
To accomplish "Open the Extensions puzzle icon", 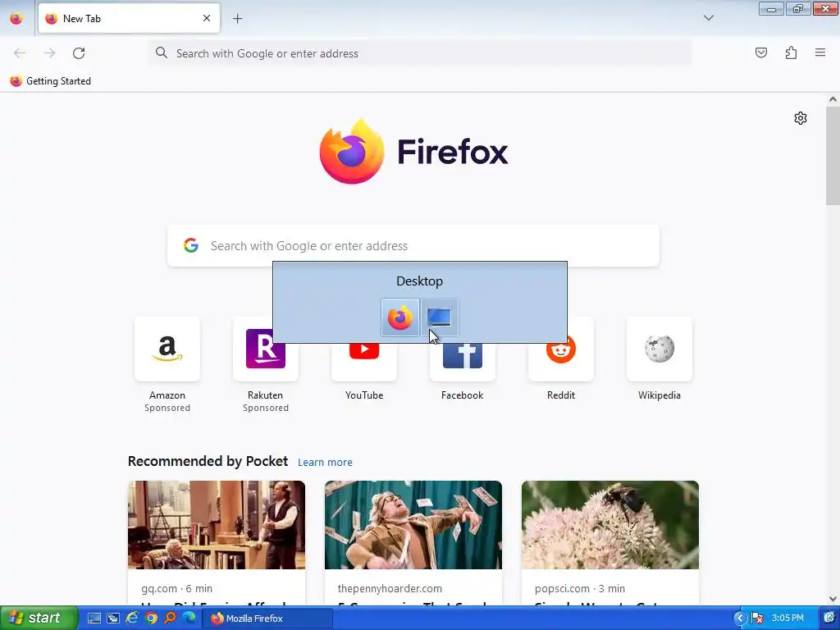I will pyautogui.click(x=791, y=52).
